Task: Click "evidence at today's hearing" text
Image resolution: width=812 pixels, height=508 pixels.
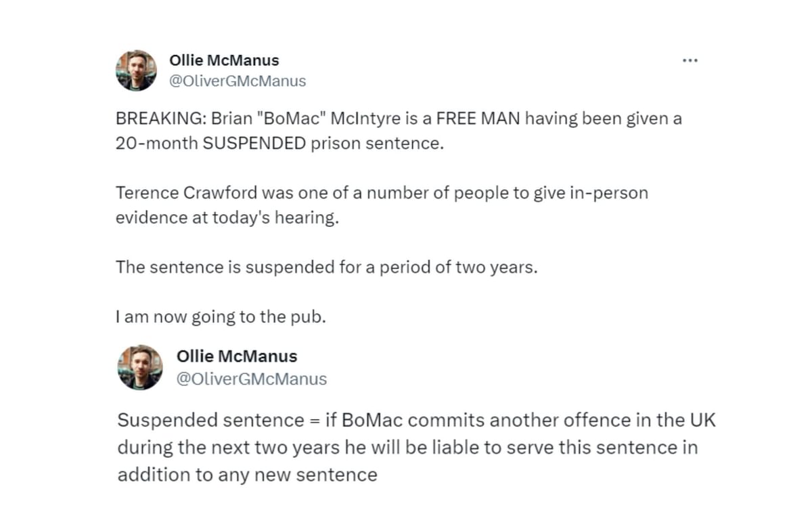Action: (227, 218)
